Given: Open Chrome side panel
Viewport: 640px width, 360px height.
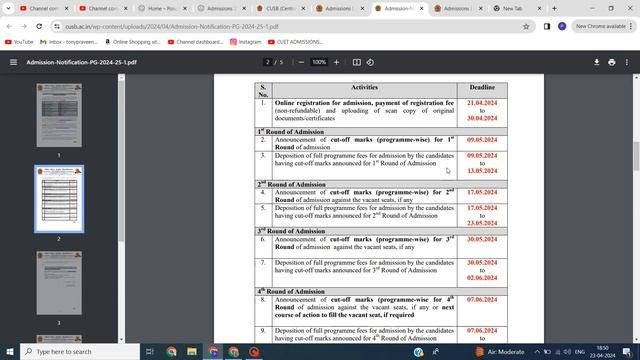Looking at the screenshot, I should point(547,26).
